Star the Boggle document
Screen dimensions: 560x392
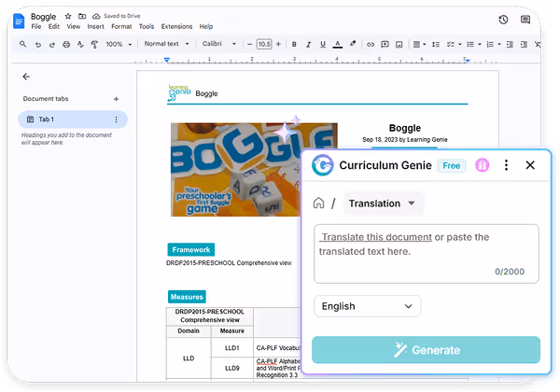[68, 16]
